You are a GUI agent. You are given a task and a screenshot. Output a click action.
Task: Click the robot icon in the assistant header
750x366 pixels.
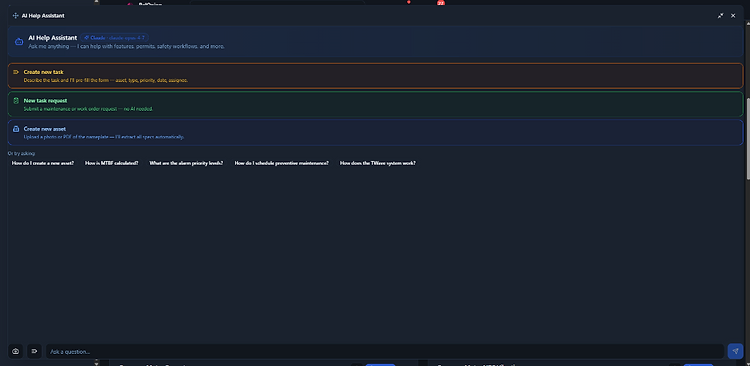coord(19,42)
